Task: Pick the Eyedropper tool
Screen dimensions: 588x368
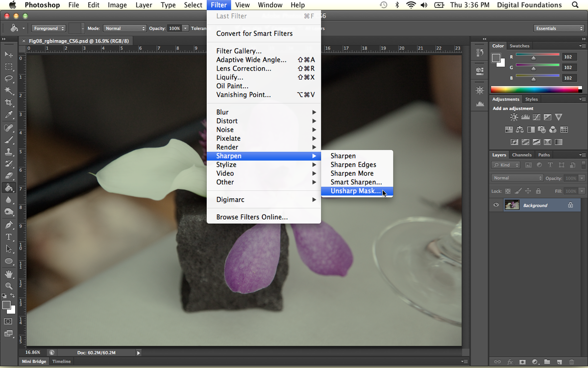Action: (x=8, y=115)
